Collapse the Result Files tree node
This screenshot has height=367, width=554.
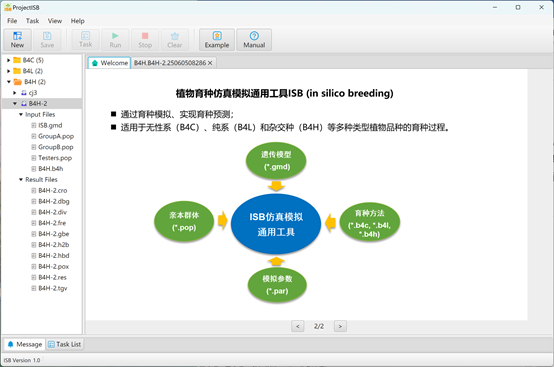point(21,179)
